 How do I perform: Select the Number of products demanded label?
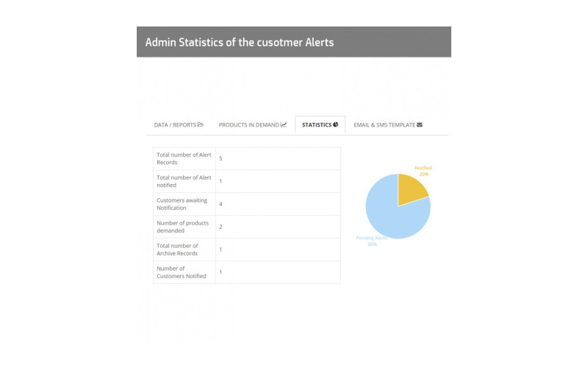(182, 227)
